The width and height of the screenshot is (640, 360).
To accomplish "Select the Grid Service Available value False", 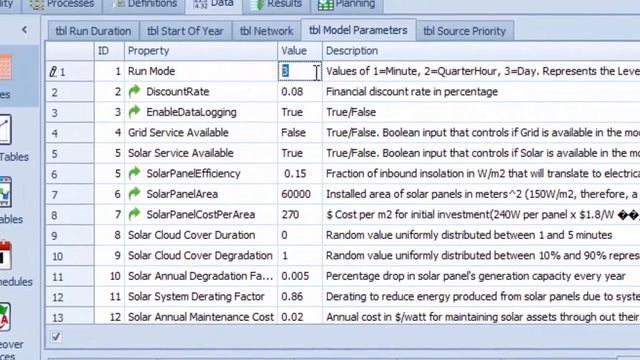I will click(293, 133).
